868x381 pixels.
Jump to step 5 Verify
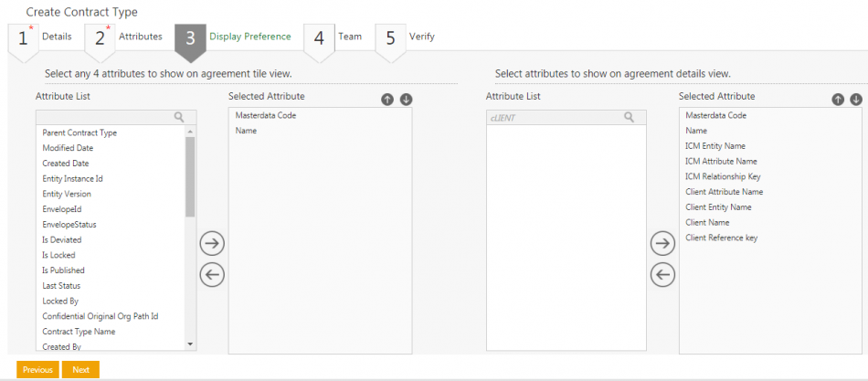(408, 37)
